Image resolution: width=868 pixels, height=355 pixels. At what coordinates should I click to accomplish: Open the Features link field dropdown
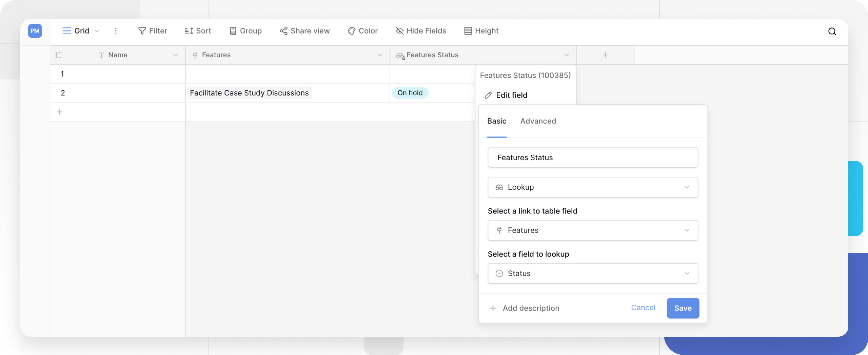tap(592, 230)
